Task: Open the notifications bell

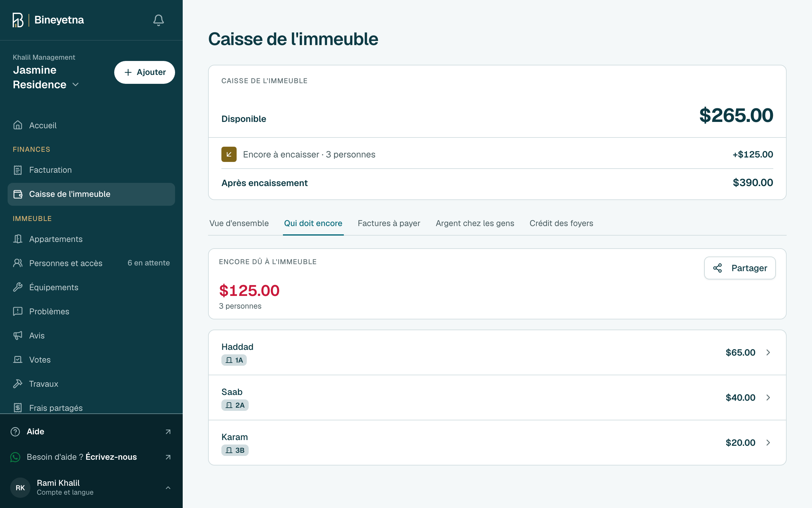Action: [158, 20]
